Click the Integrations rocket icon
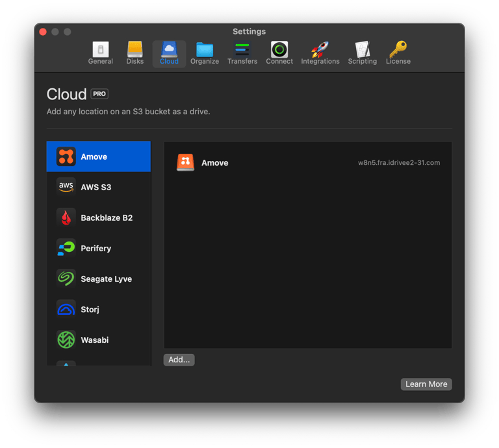The image size is (499, 448). (320, 50)
